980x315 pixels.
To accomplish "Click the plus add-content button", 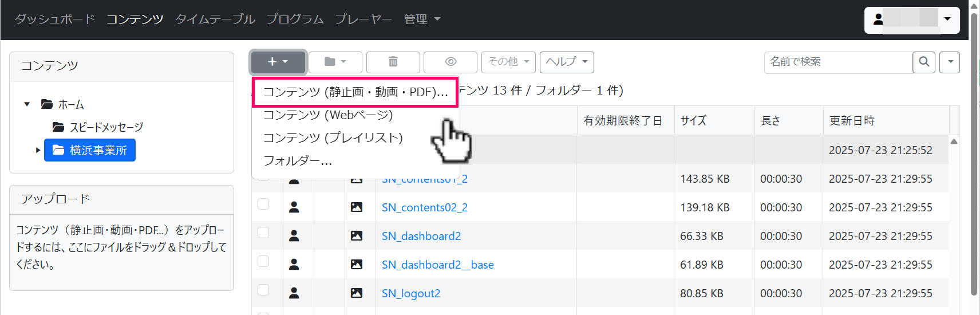I will (x=278, y=62).
